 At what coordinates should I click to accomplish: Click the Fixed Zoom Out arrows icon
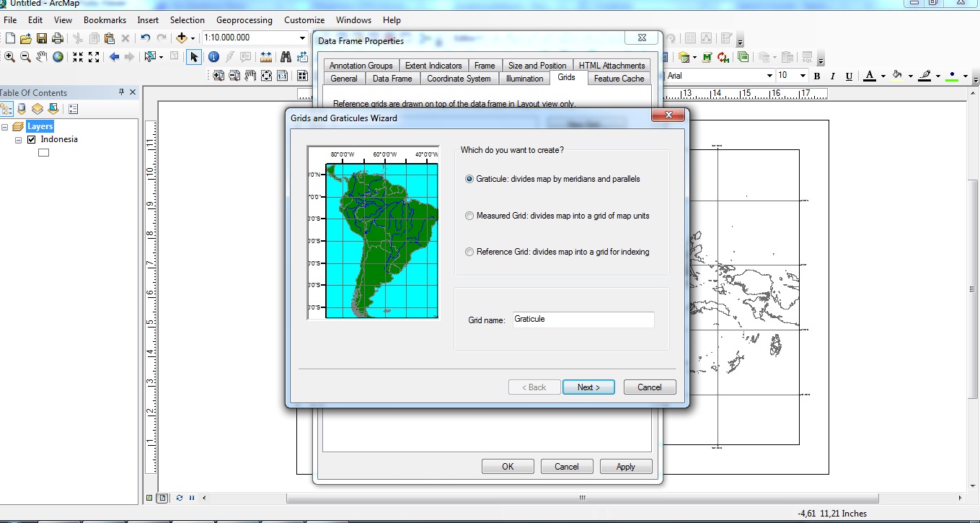pyautogui.click(x=94, y=57)
